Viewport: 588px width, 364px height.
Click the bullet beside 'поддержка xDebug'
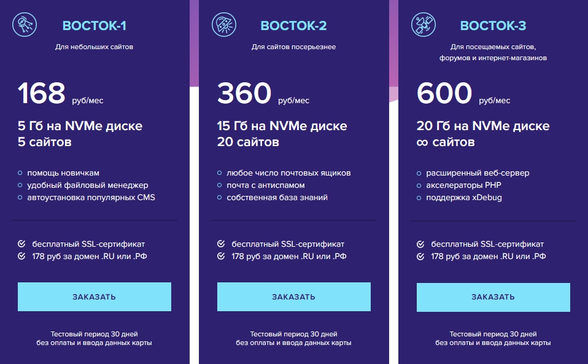419,198
